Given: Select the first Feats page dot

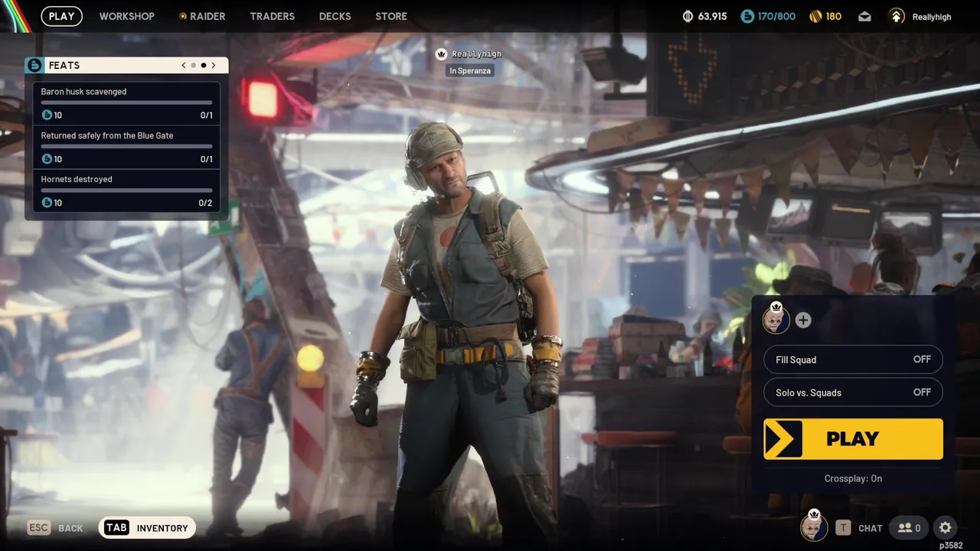Looking at the screenshot, I should coord(194,65).
